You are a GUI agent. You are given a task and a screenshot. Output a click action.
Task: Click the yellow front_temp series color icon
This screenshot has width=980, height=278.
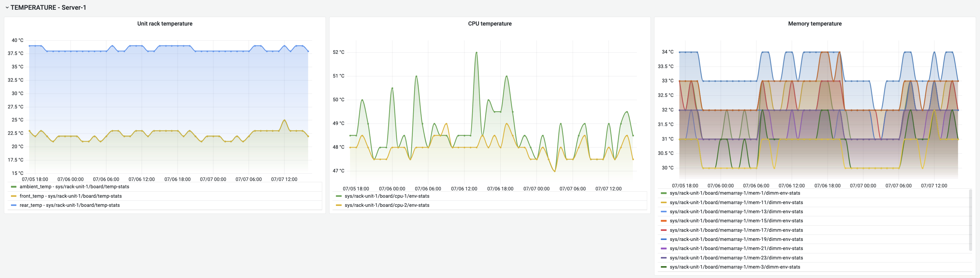14,196
